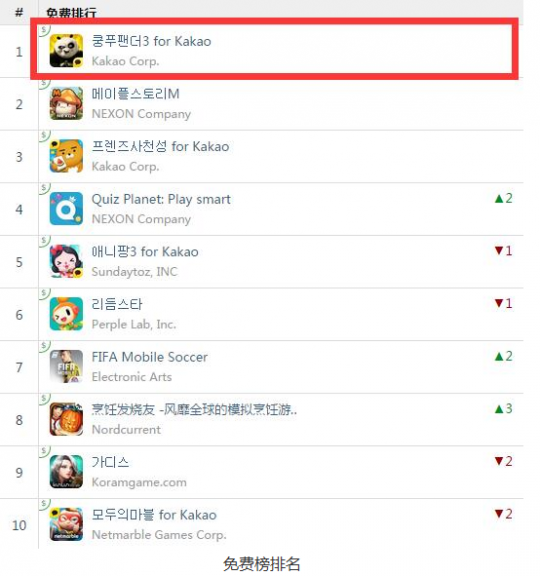Click the dollar badge on rank 1 row
The image size is (540, 576).
click(44, 29)
